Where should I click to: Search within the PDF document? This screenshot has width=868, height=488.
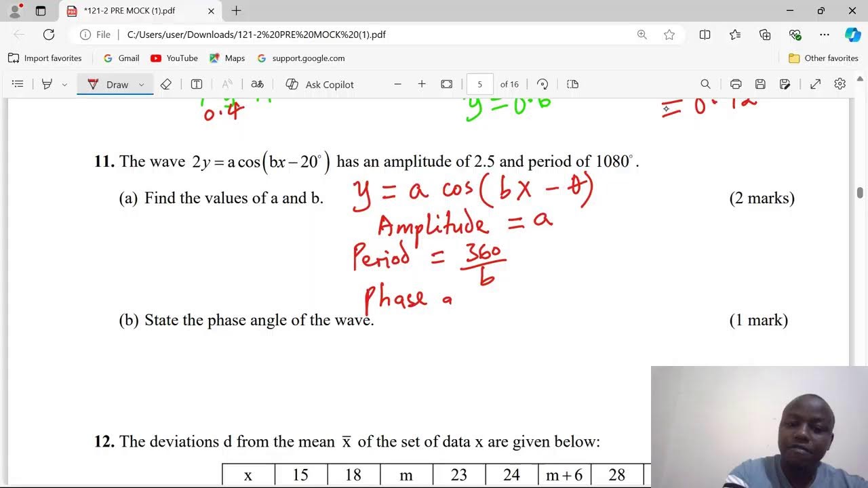tap(705, 84)
